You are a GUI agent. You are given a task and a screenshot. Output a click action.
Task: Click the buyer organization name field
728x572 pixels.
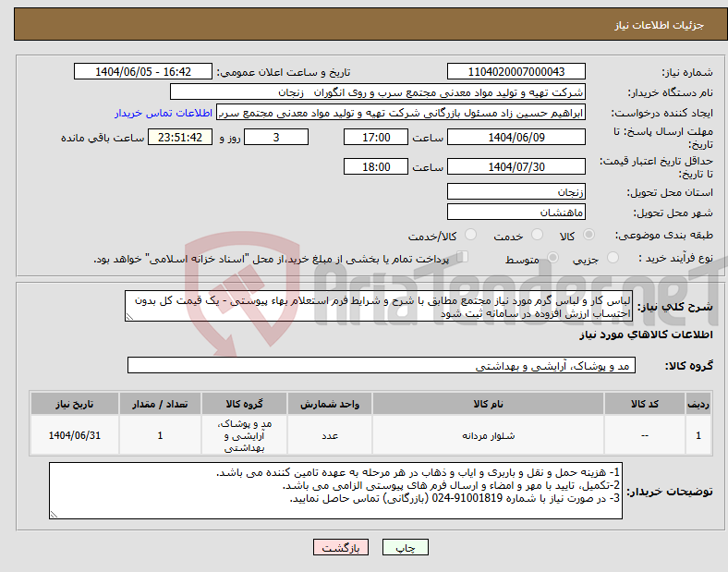point(378,91)
